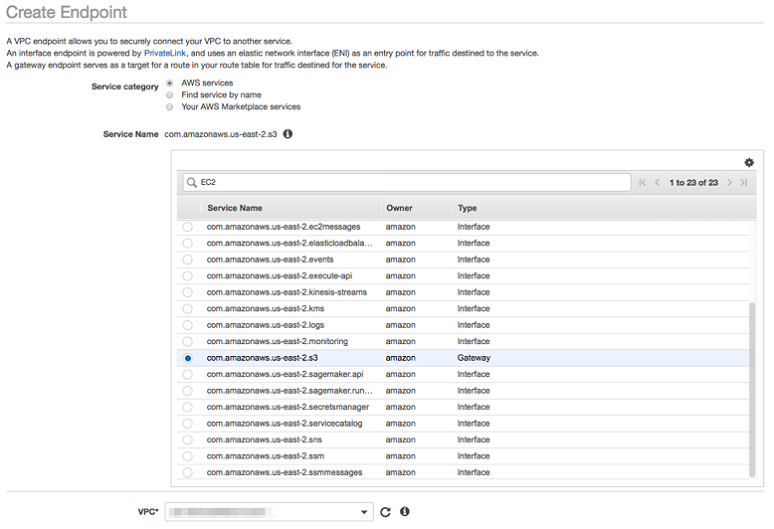Select the logs service radio

[188, 325]
